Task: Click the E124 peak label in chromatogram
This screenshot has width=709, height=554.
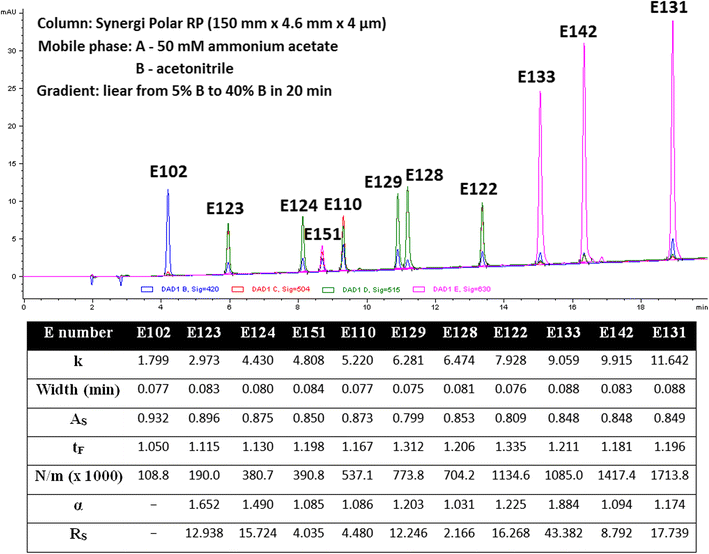Action: [299, 206]
